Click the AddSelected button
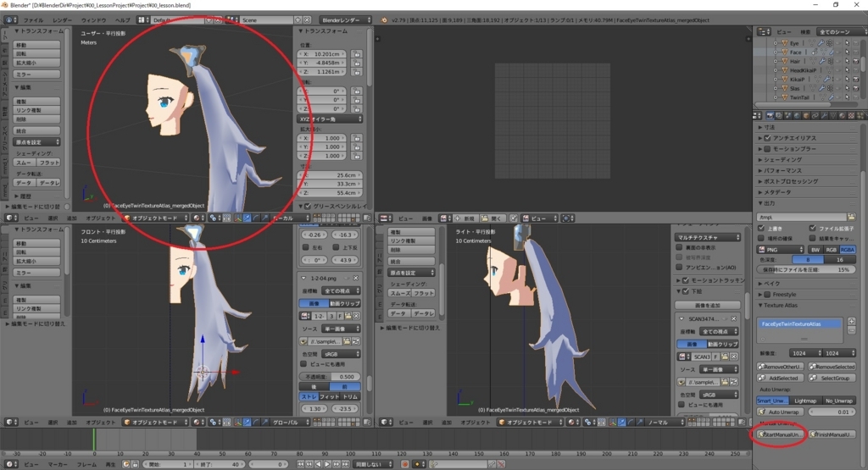868x470 pixels. pos(780,378)
